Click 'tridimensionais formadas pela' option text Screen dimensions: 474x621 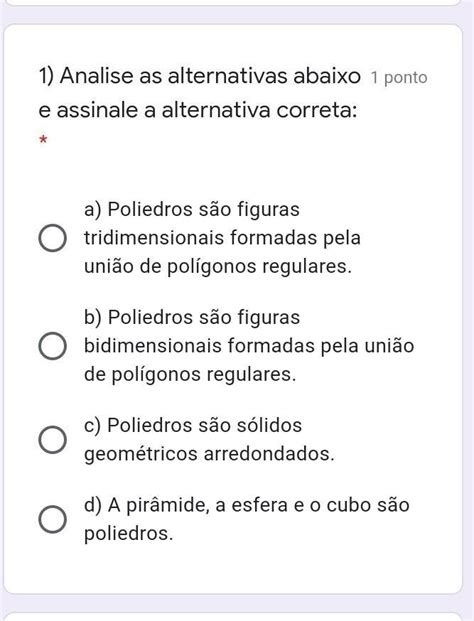pos(222,238)
